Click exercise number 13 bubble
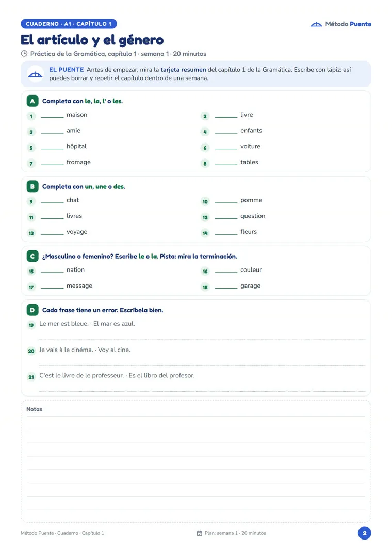392x555 pixels. (x=31, y=233)
